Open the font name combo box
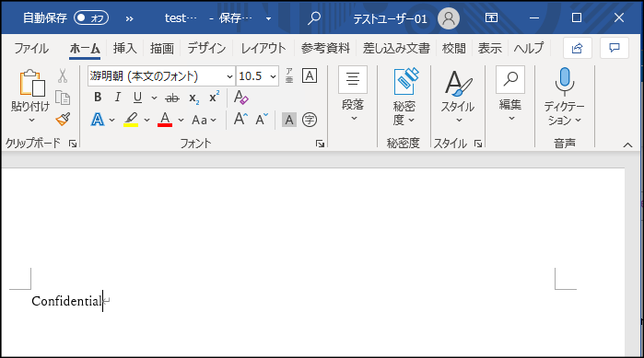Screen dimensions: 644x358 [x=161, y=75]
